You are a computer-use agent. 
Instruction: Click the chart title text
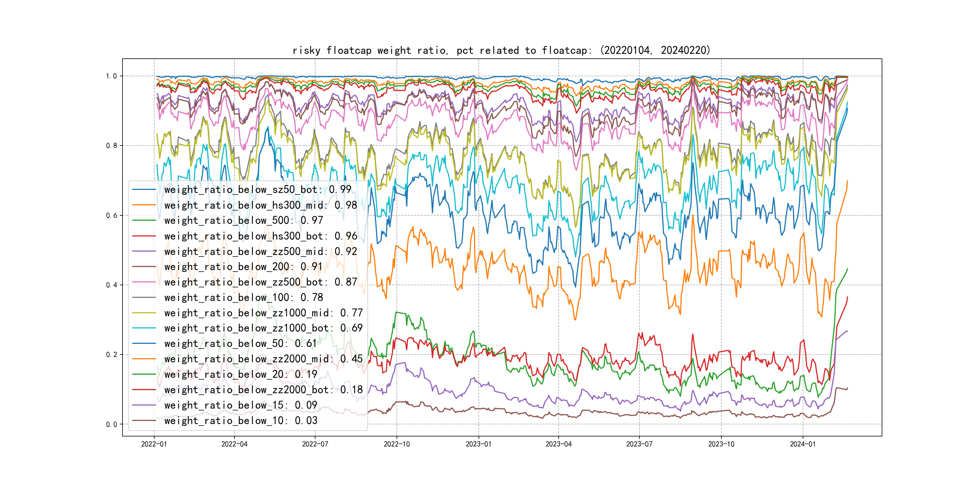(501, 51)
